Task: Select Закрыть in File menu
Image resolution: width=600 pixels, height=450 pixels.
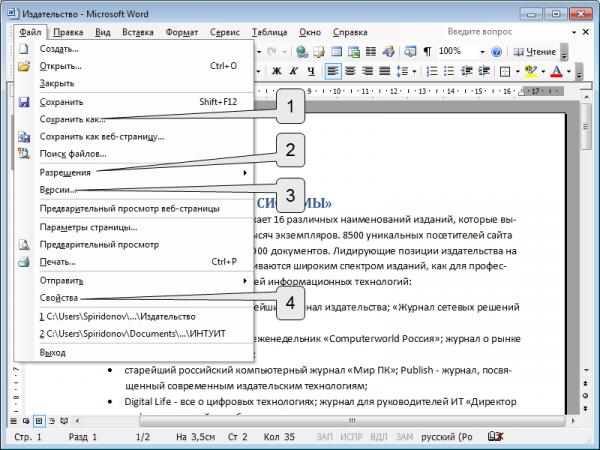Action: [x=134, y=83]
